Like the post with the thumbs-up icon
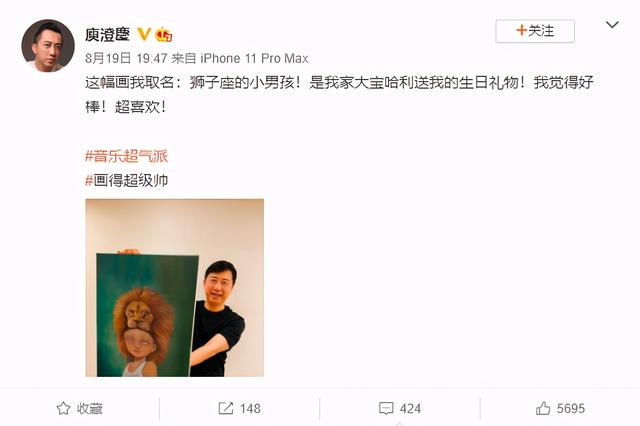The image size is (640, 426). 543,408
